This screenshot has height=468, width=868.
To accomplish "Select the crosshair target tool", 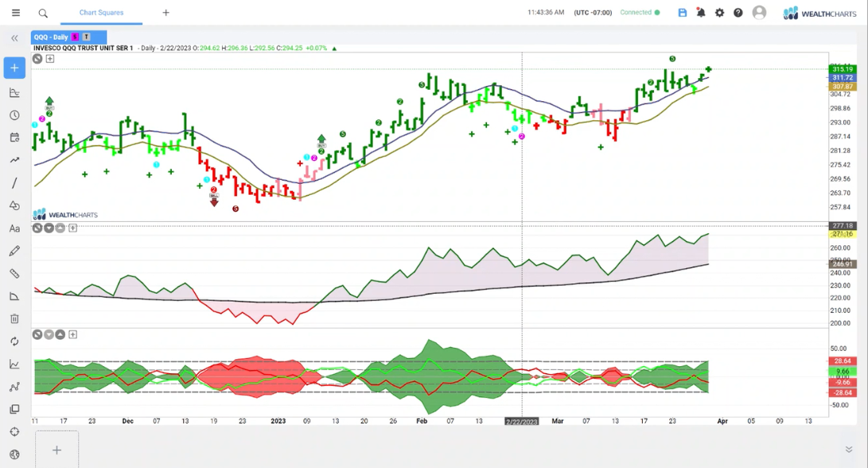I will click(14, 432).
